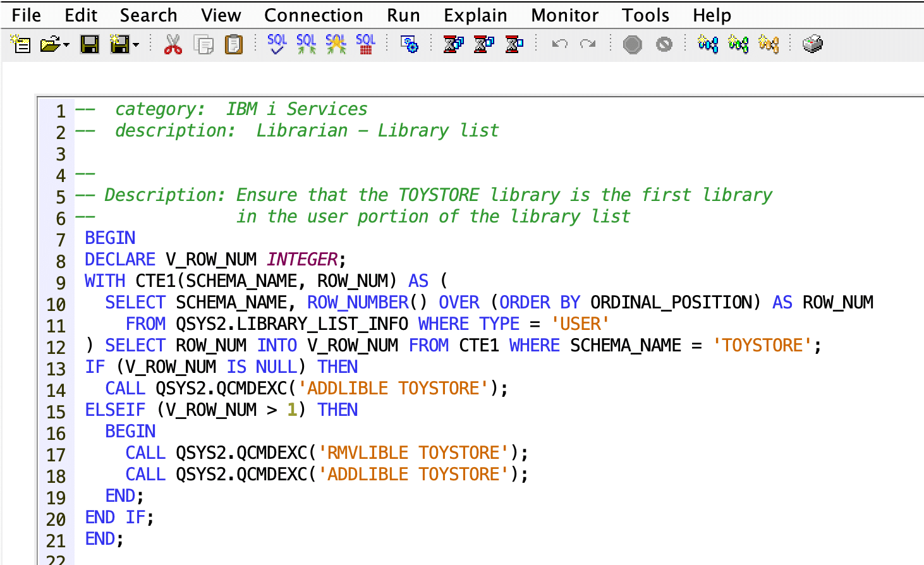The image size is (924, 565).
Task: Save the script with the floppy disk icon
Action: click(89, 44)
